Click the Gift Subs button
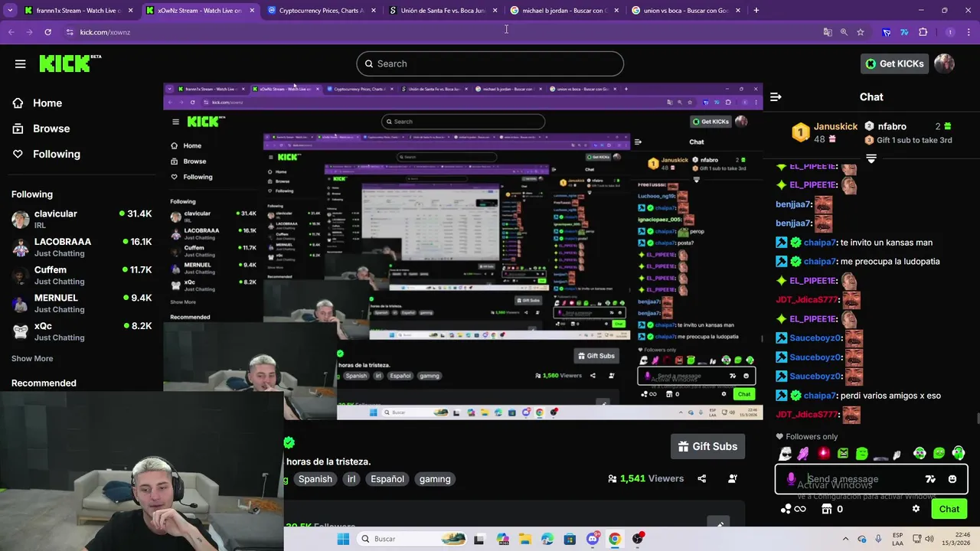 coord(708,446)
